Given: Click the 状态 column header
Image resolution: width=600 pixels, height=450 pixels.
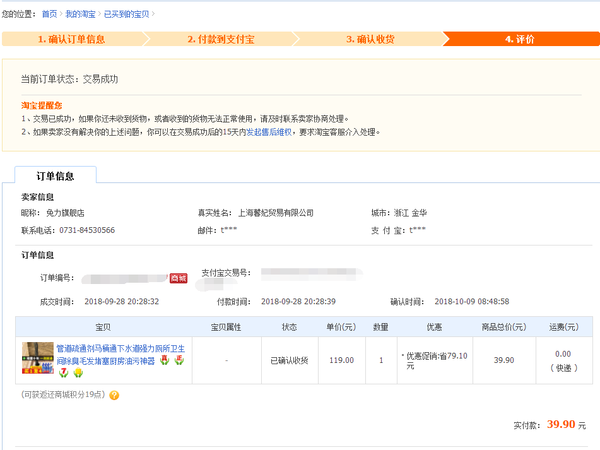Looking at the screenshot, I should 289,327.
